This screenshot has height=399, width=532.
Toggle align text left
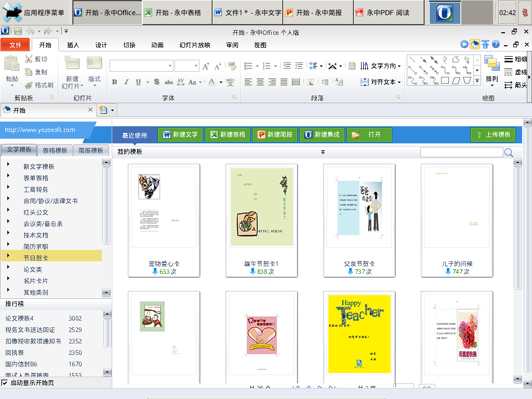click(x=248, y=82)
